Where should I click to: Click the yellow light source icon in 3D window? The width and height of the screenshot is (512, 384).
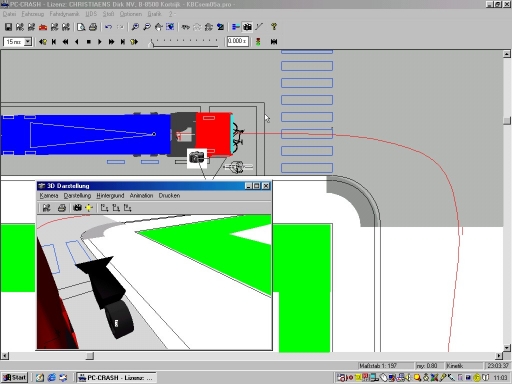(x=89, y=208)
